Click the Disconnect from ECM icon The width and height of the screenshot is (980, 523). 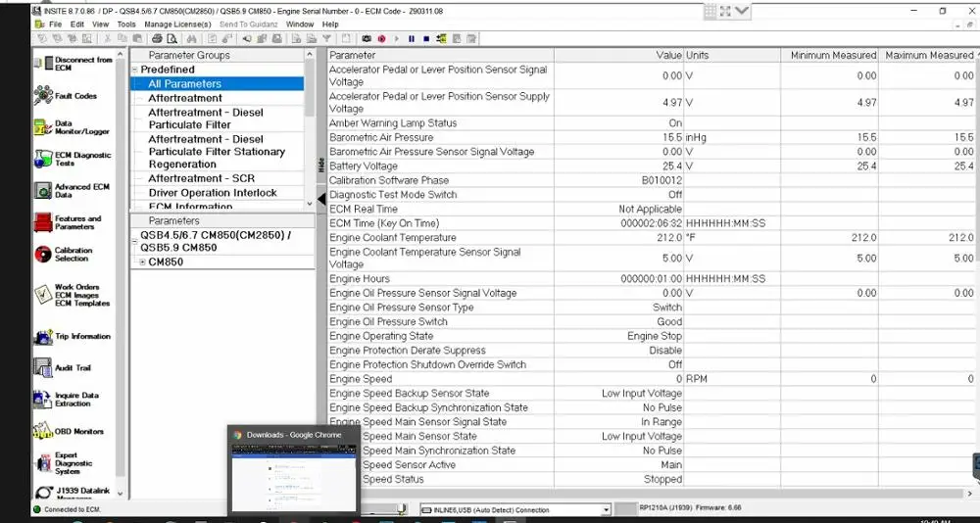tap(43, 63)
